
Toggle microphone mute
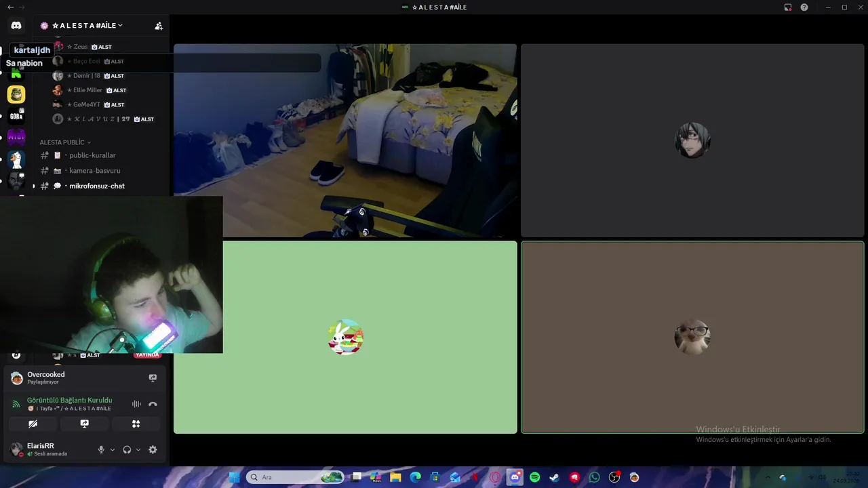click(x=101, y=449)
